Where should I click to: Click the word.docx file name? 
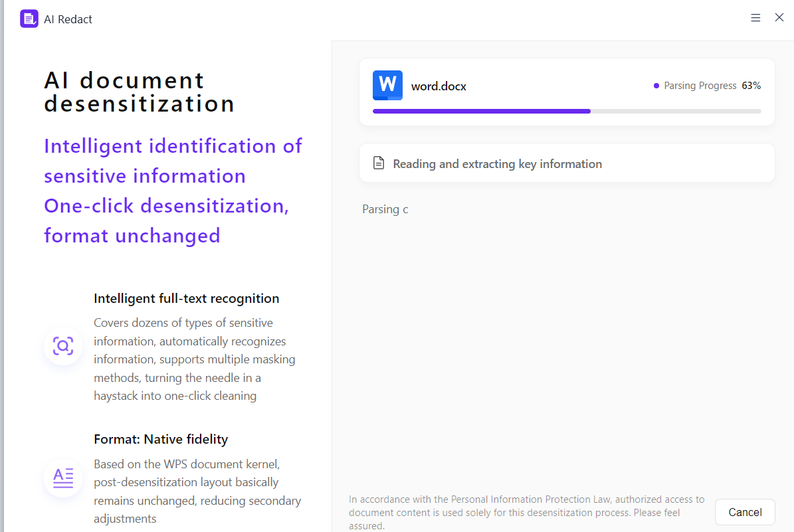pos(439,86)
